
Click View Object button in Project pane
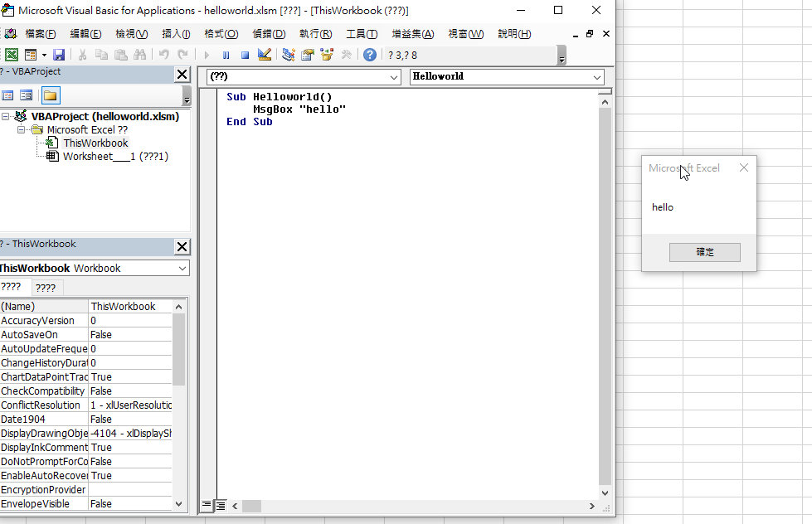(x=27, y=95)
